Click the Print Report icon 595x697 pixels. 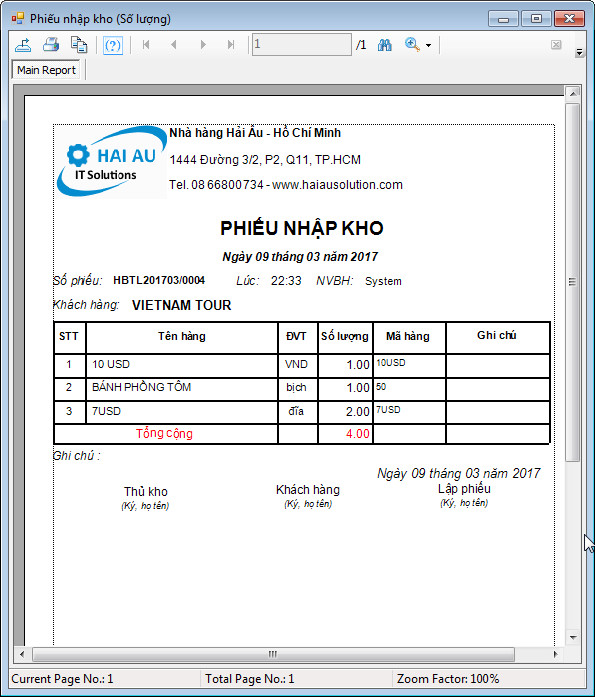click(51, 45)
